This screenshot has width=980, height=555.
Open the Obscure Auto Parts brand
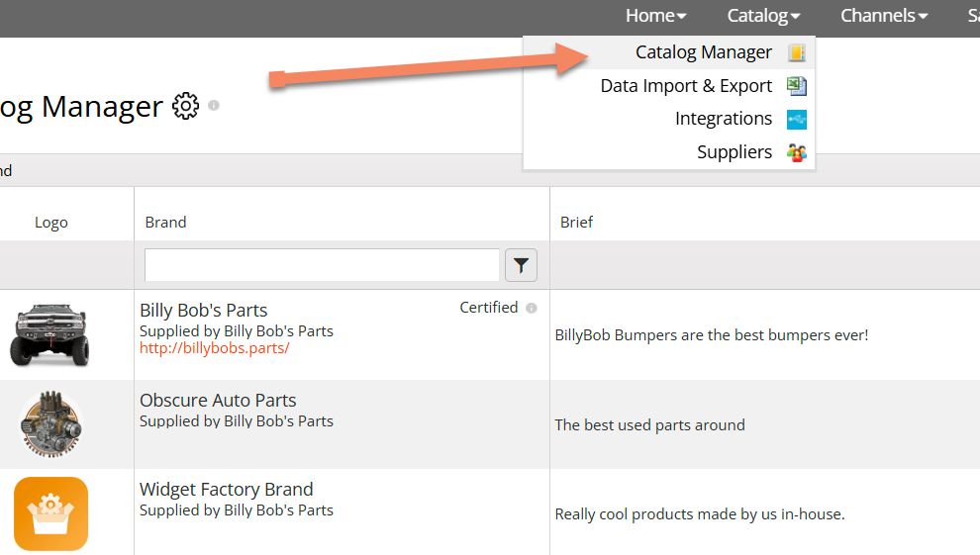pyautogui.click(x=218, y=401)
